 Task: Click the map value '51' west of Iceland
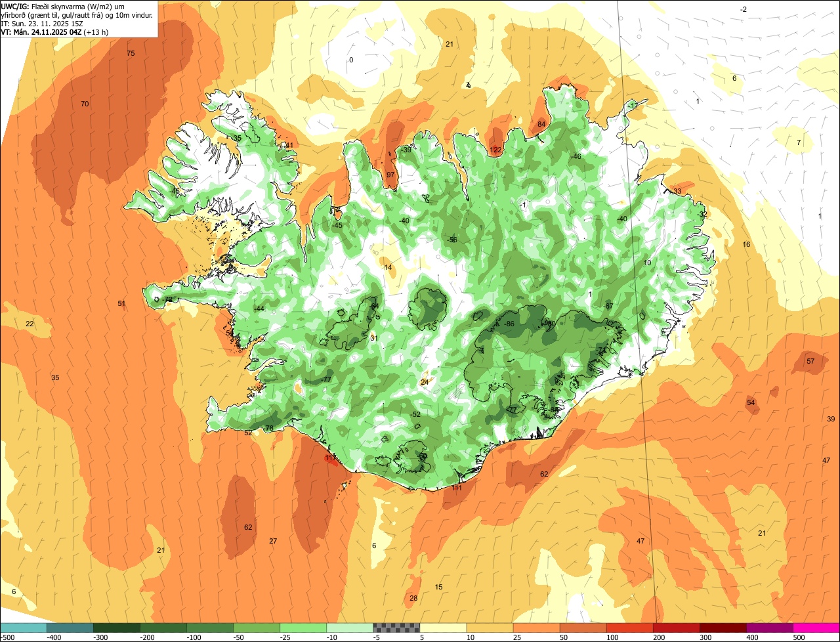[121, 303]
